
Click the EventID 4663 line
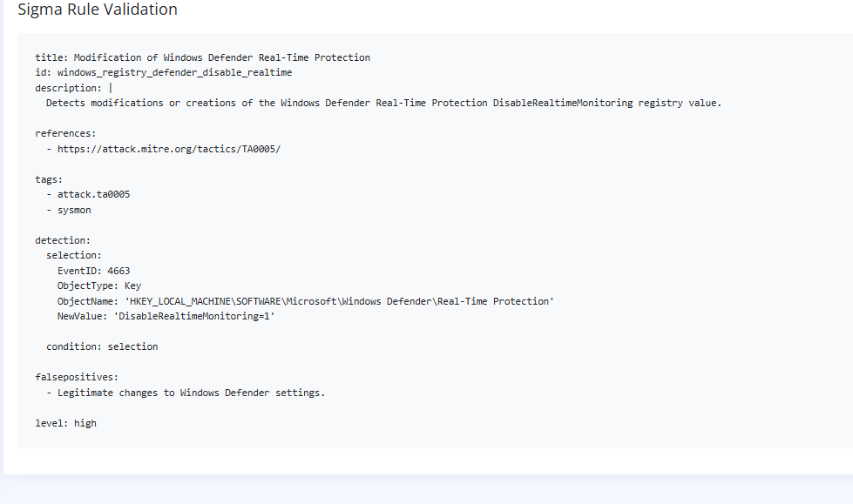pos(93,271)
